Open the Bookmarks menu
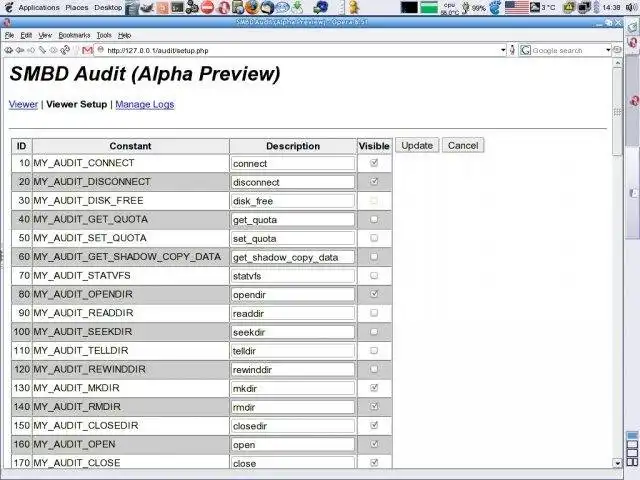640x480 pixels. point(74,36)
